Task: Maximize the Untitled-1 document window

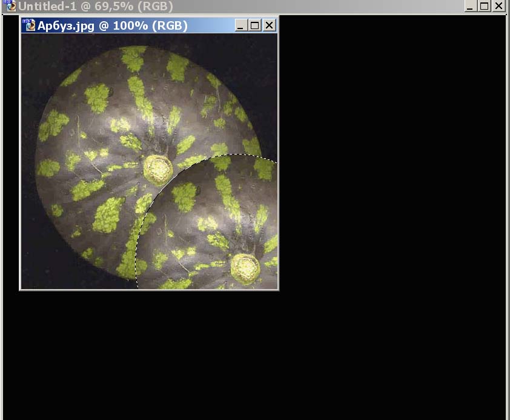Action: 484,6
